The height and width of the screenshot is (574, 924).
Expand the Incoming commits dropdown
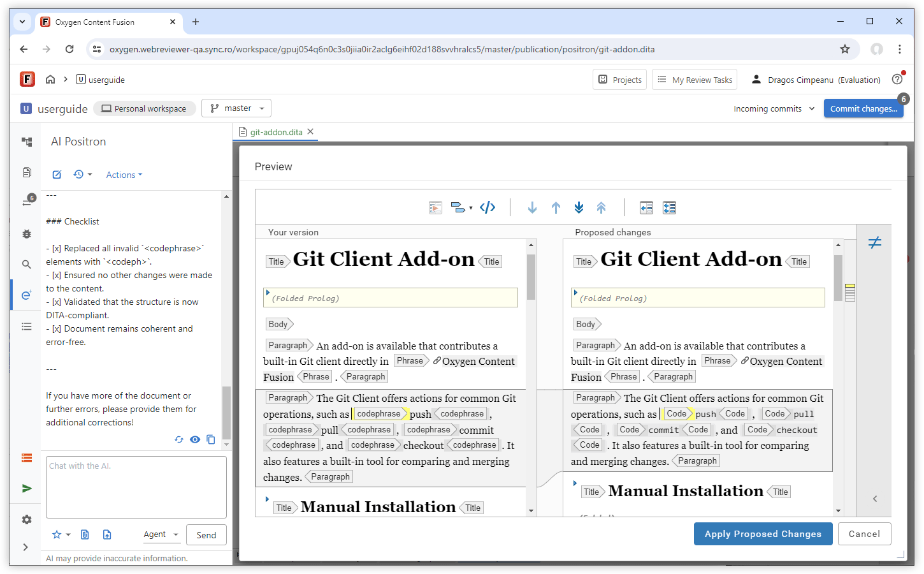point(774,108)
